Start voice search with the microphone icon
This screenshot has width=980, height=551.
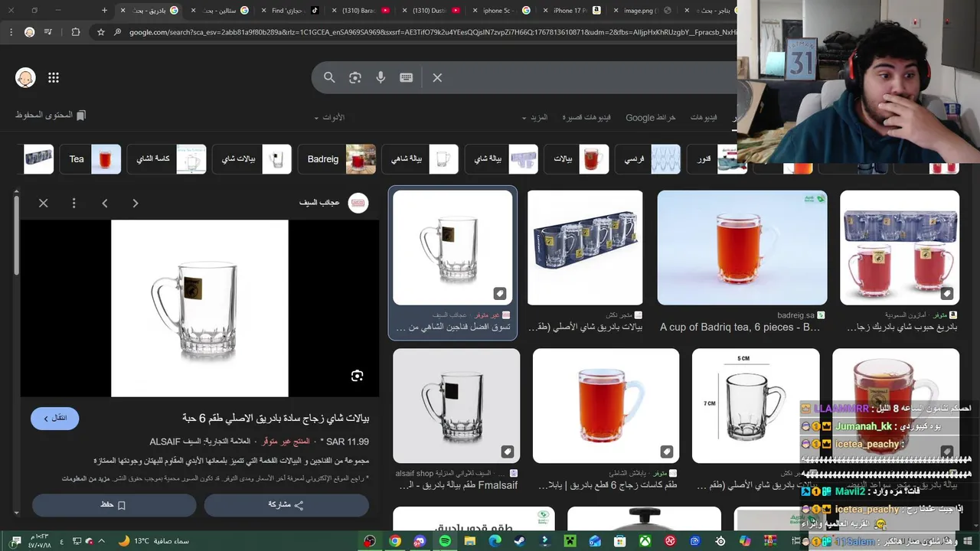pyautogui.click(x=381, y=77)
